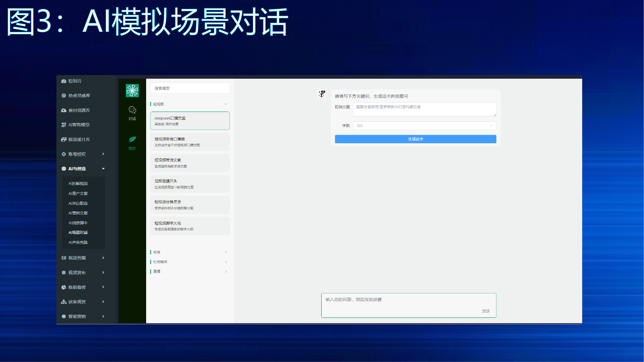Click the 视频剪辑 film icon
Image resolution: width=644 pixels, height=362 pixels.
coord(64,258)
